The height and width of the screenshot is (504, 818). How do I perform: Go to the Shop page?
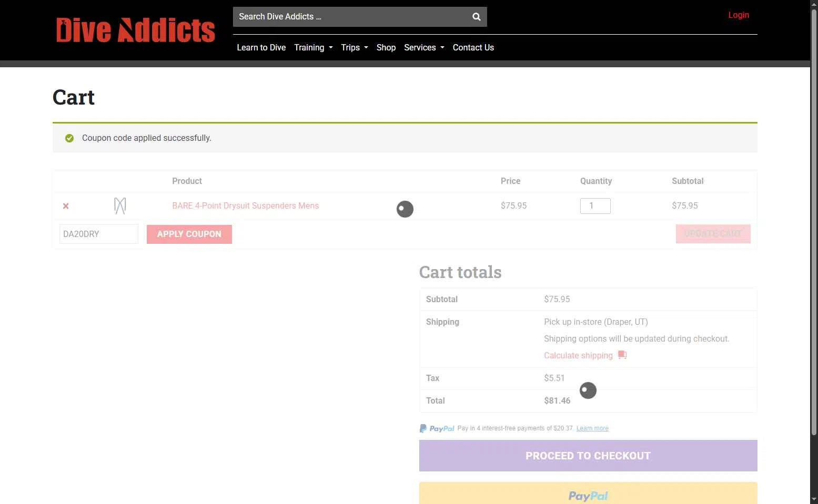[386, 47]
